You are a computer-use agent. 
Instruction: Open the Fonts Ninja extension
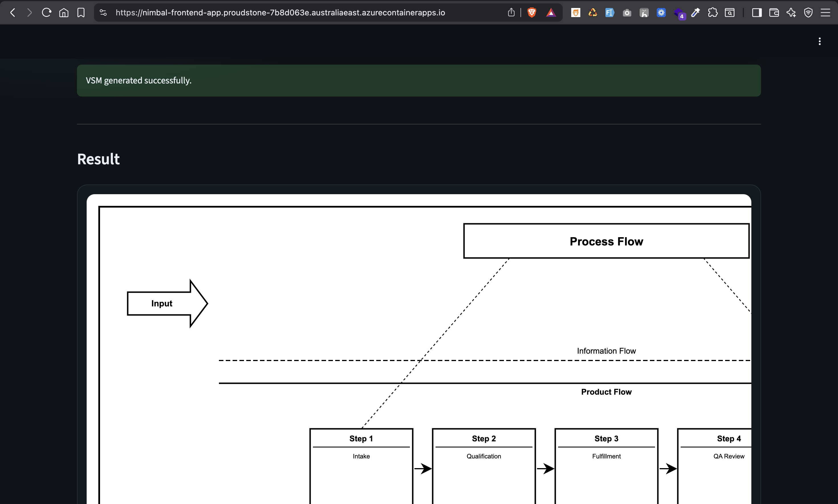pos(609,12)
